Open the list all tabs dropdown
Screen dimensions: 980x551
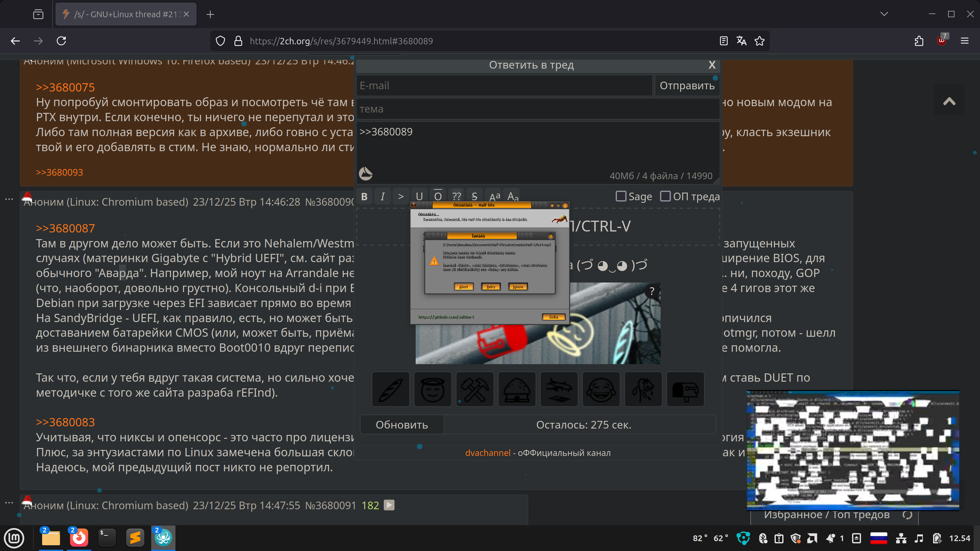(884, 14)
